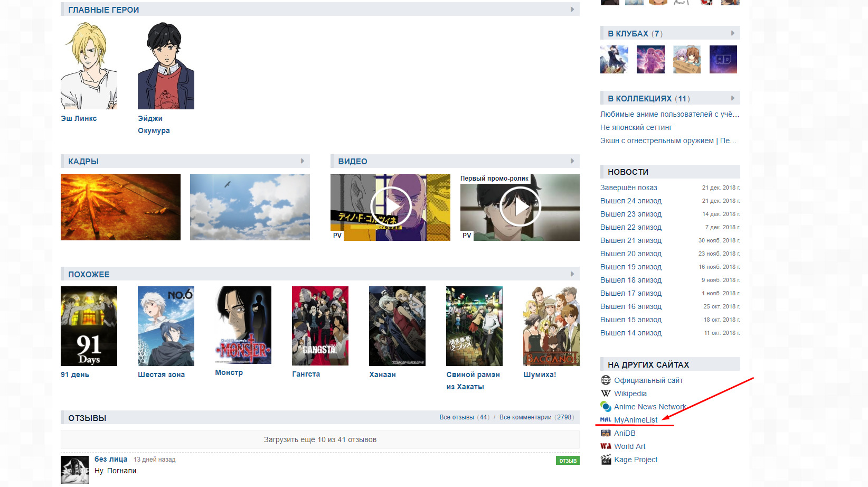Open the 91 Days anime poster

[x=89, y=326]
